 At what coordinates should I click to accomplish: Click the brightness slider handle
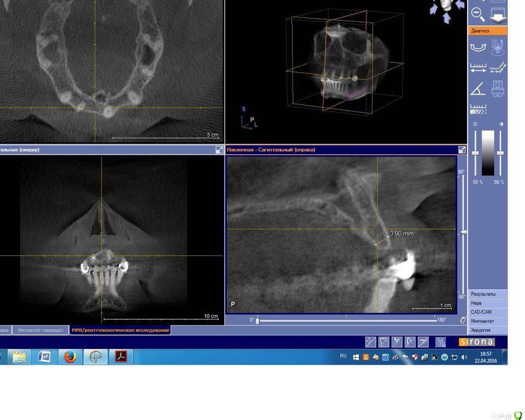475,153
